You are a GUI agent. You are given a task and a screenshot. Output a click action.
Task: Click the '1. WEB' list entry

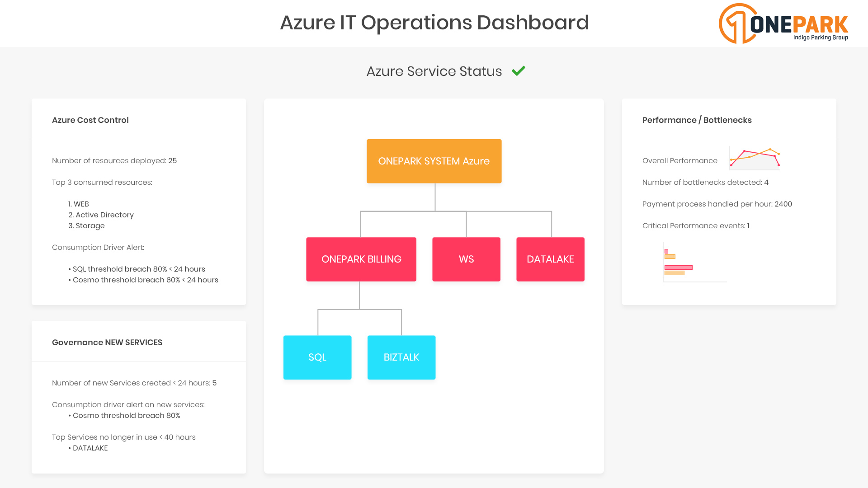coord(79,204)
